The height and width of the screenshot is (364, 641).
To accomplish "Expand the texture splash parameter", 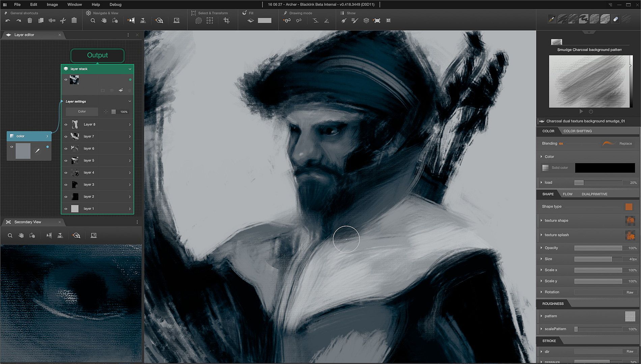I will pos(541,235).
